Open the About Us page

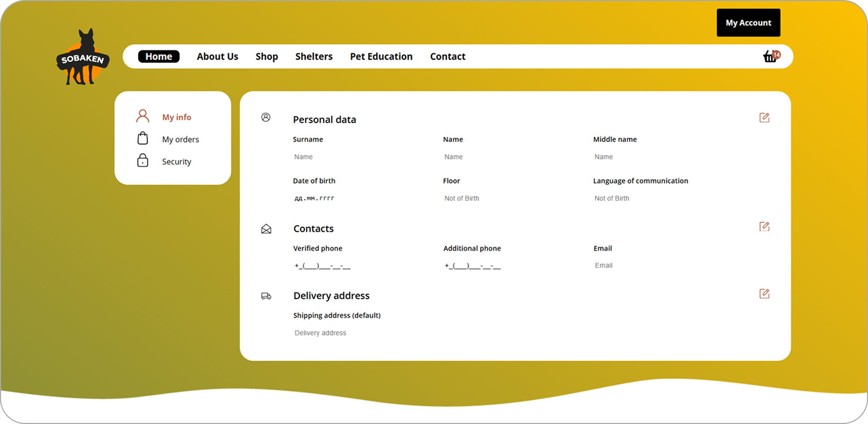click(218, 57)
